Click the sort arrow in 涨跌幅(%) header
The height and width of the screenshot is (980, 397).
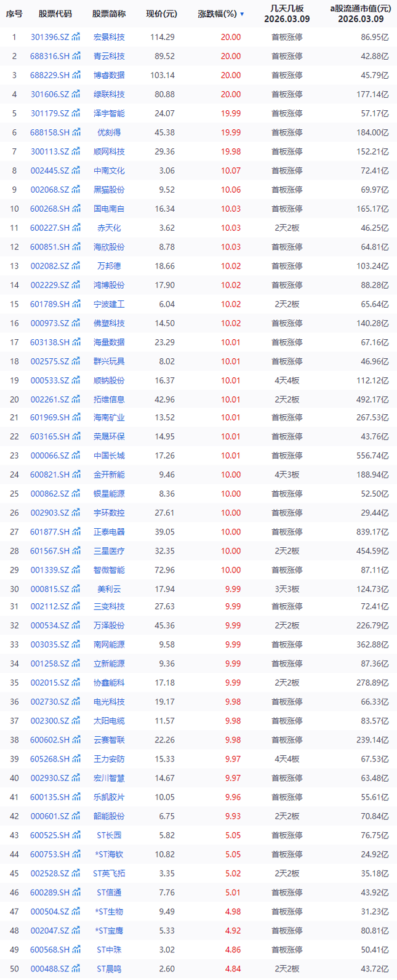click(242, 14)
